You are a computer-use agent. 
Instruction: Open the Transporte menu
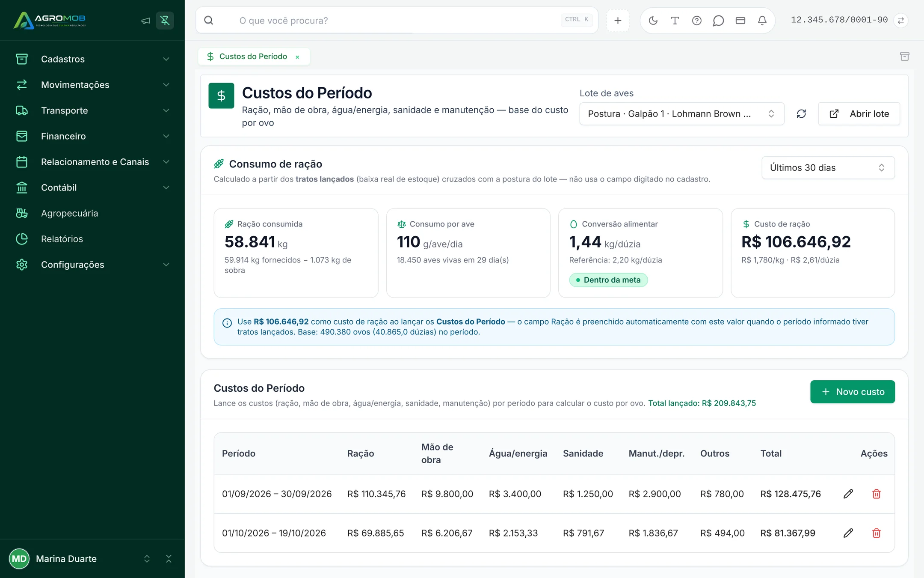coord(92,110)
